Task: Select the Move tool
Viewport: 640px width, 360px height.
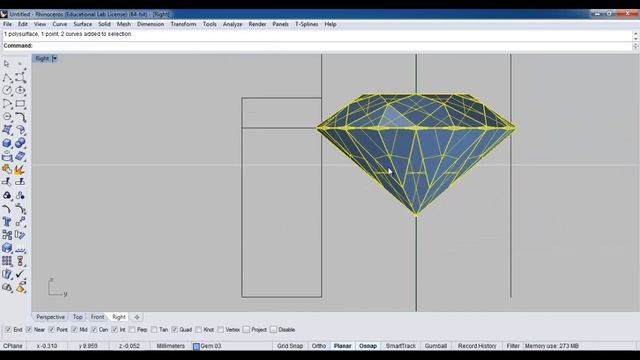Action: (x=20, y=222)
